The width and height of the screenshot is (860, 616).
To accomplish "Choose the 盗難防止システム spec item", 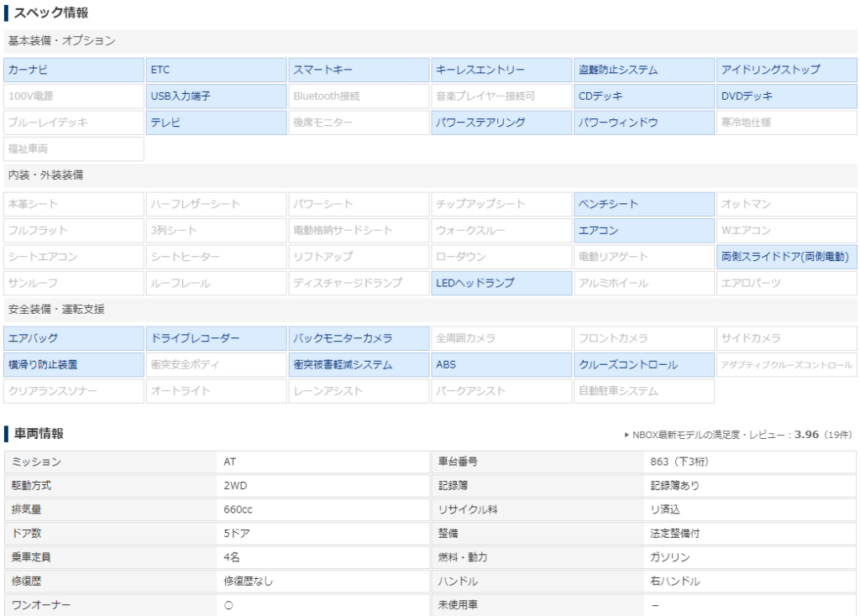I will pyautogui.click(x=643, y=70).
